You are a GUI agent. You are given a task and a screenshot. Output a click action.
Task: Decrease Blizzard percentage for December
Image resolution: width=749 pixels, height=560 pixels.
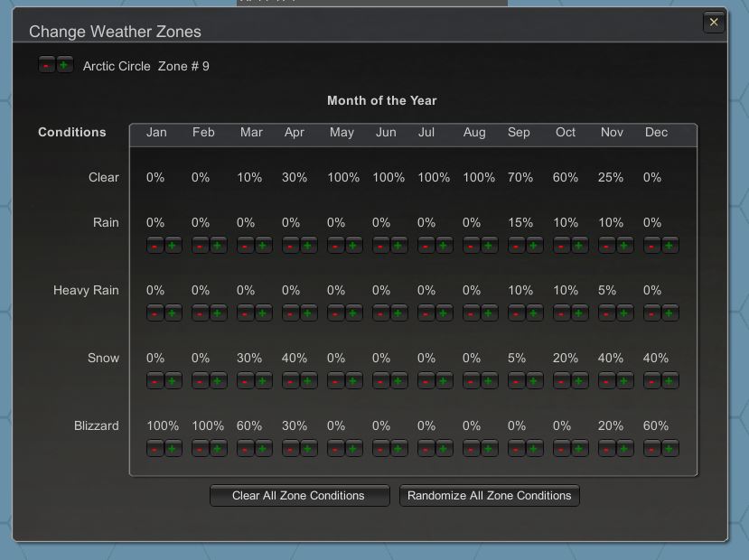[x=651, y=449]
